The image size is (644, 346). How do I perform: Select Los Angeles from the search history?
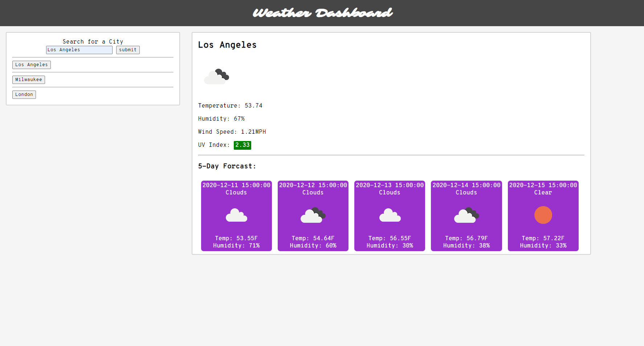[x=32, y=65]
